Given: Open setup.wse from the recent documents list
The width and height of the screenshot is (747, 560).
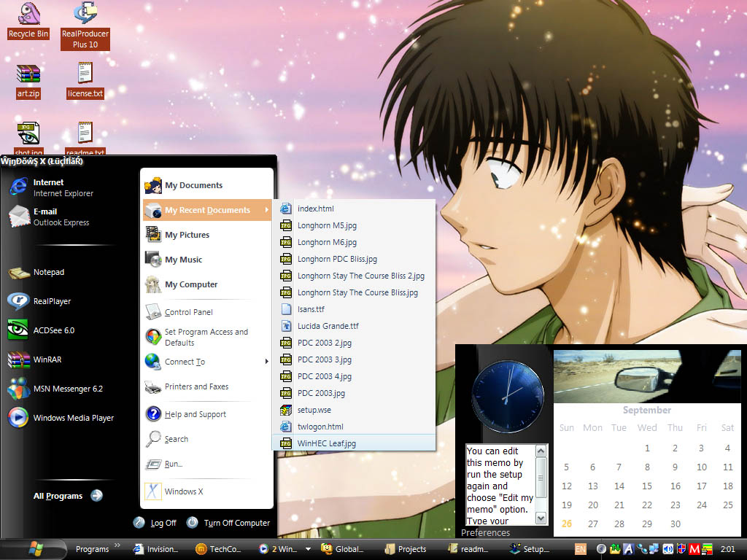Looking at the screenshot, I should click(x=355, y=410).
